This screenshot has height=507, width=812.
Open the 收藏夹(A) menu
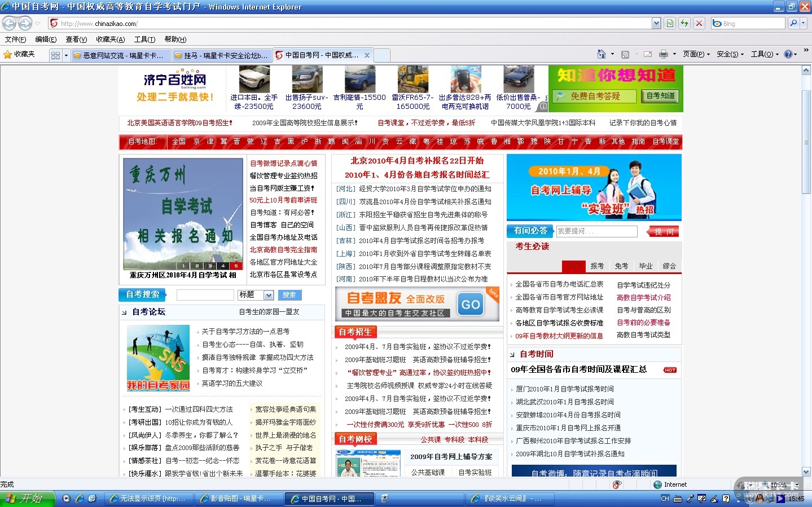coord(110,39)
